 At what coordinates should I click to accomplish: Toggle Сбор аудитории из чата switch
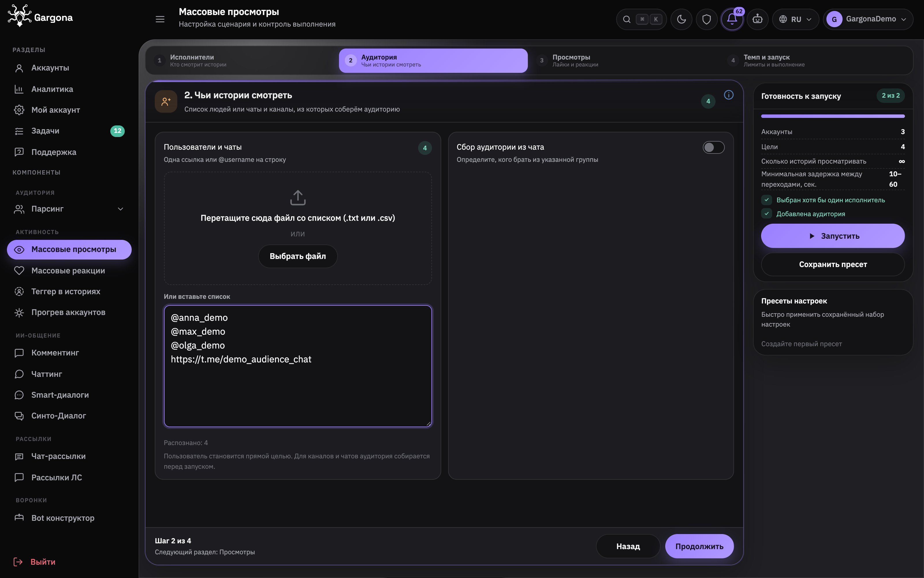[x=713, y=148]
